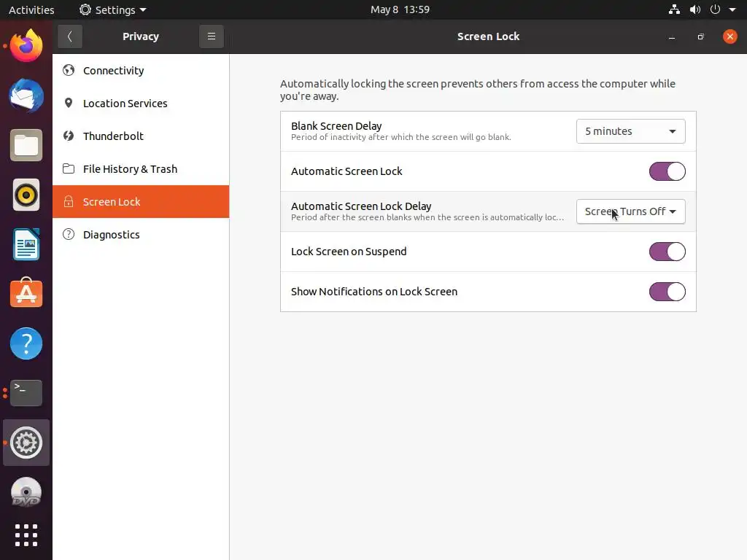Open LibreOffice Writer from the dock

click(x=26, y=244)
